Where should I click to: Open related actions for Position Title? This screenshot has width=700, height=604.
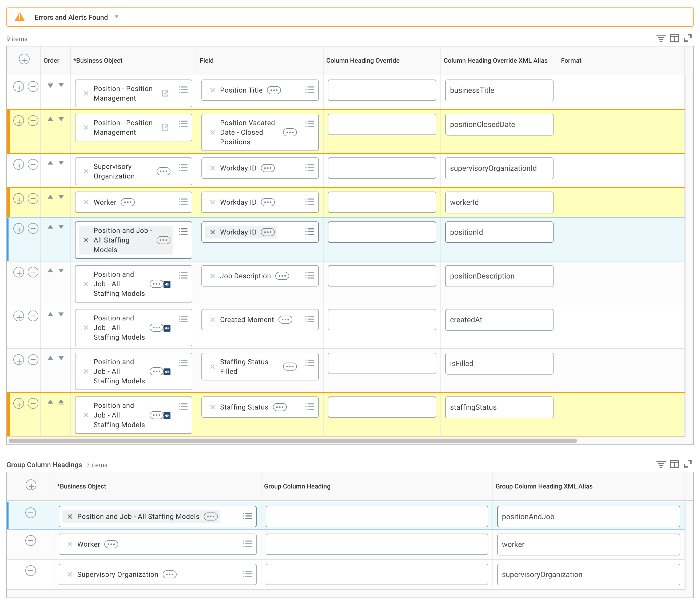(274, 90)
